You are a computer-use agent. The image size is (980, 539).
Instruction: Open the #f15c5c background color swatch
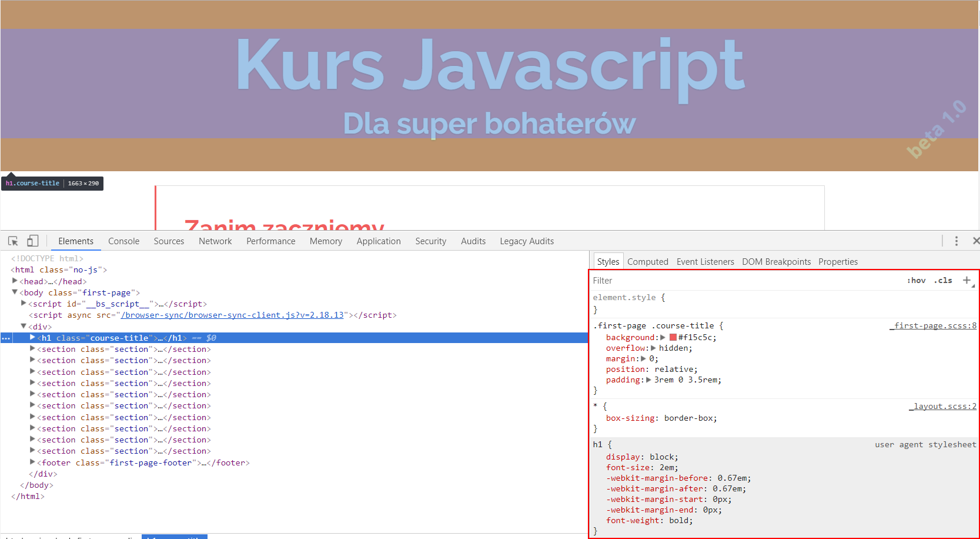(673, 338)
